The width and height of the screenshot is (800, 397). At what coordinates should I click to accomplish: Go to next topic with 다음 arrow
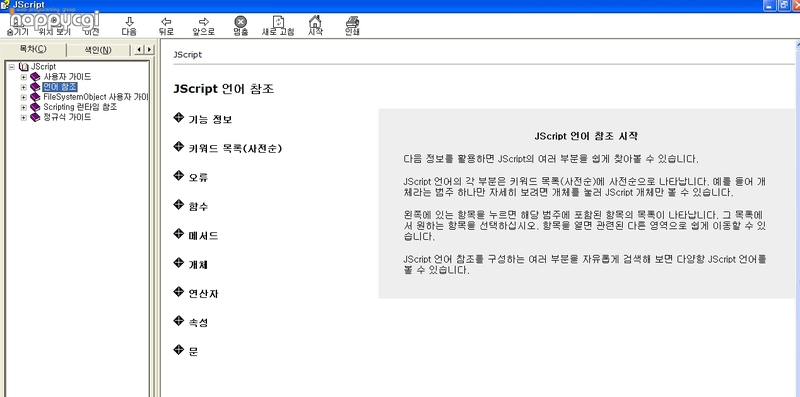(129, 26)
